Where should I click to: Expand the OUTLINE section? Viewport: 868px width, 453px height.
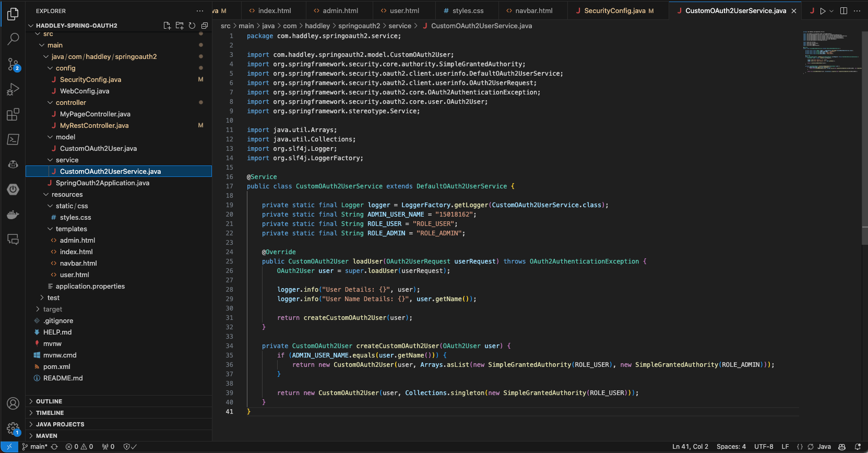click(49, 401)
